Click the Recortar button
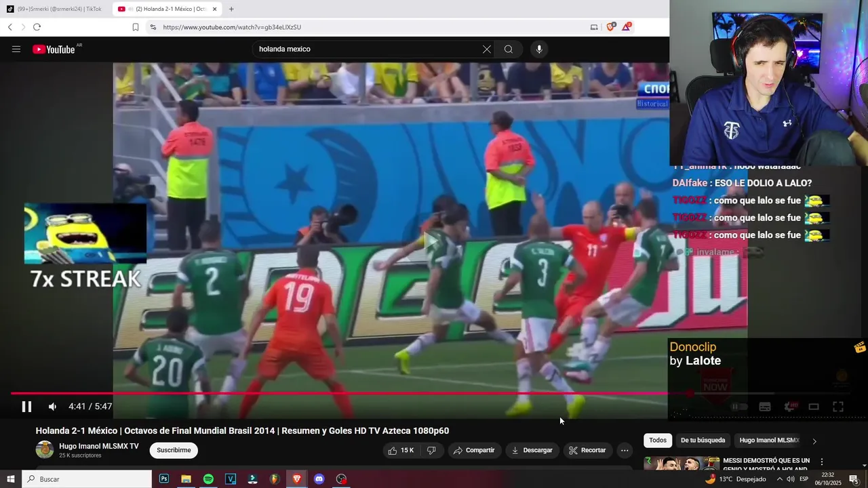The width and height of the screenshot is (868, 488). coord(587,450)
